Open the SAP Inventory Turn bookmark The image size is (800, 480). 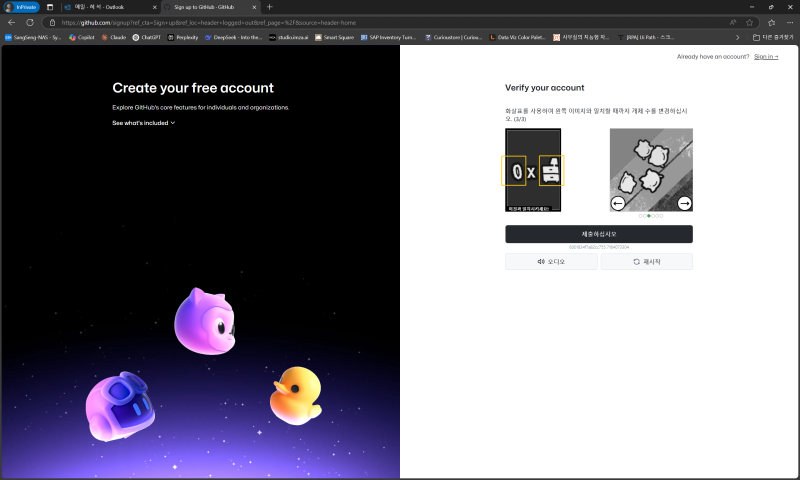pyautogui.click(x=388, y=37)
